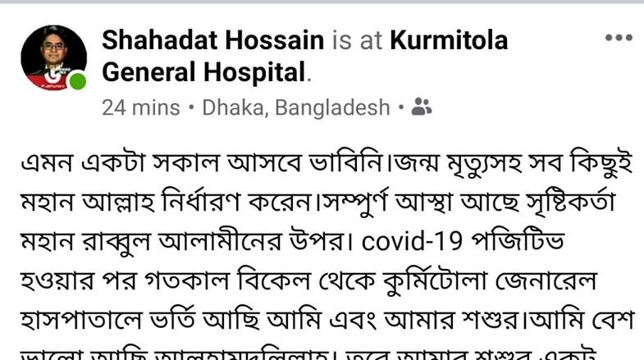Image resolution: width=644 pixels, height=360 pixels.
Task: Click the green active status dot
Action: click(x=77, y=81)
